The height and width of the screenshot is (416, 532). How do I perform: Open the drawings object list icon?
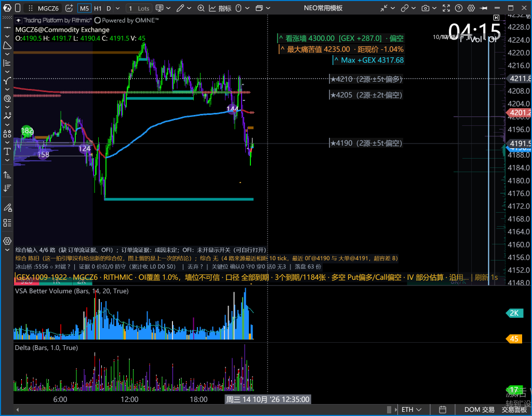click(7, 223)
